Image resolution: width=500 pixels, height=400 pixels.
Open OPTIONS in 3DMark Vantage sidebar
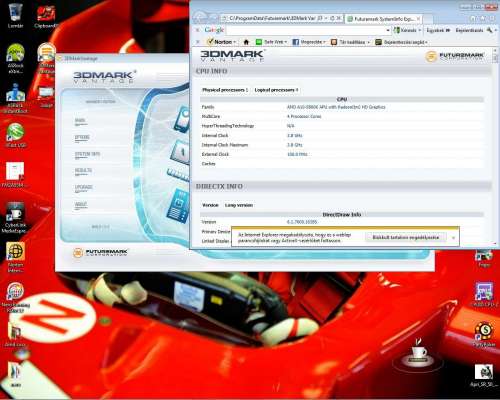pyautogui.click(x=82, y=137)
